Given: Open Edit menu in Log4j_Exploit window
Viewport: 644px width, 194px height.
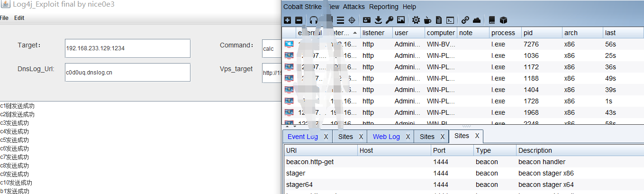Looking at the screenshot, I should [19, 18].
